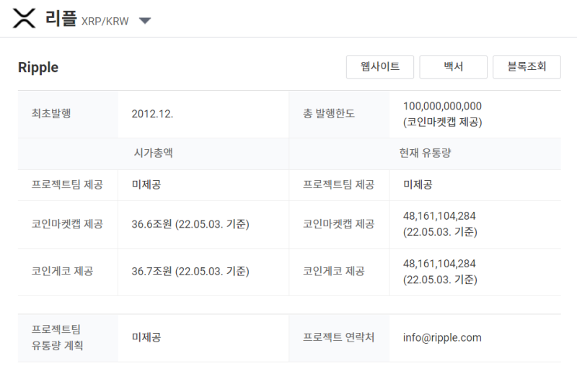
Task: Click the 프로젝트 연락처 label
Action: pos(338,337)
